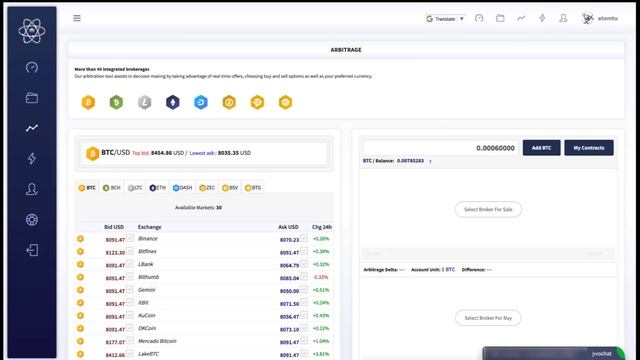This screenshot has width=640, height=360.
Task: Open the user profile icon in the sidebar
Action: click(x=32, y=189)
